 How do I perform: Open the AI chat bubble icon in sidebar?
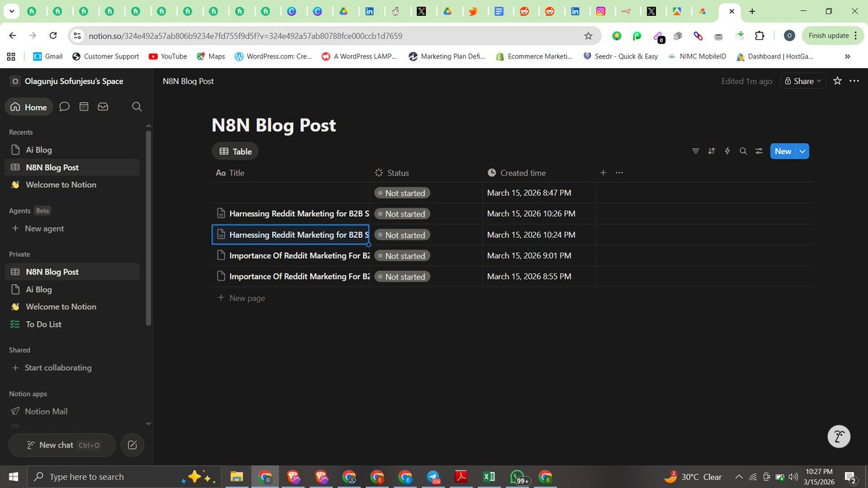64,106
